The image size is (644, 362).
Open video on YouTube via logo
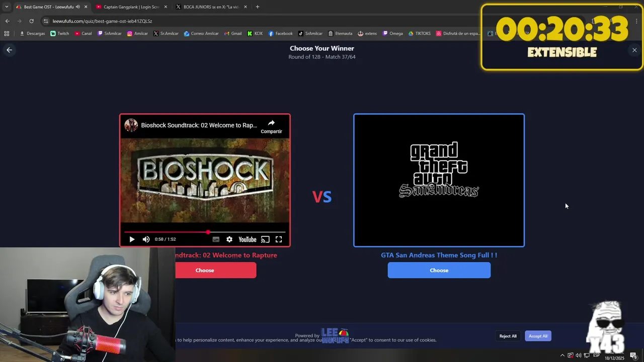(x=248, y=239)
